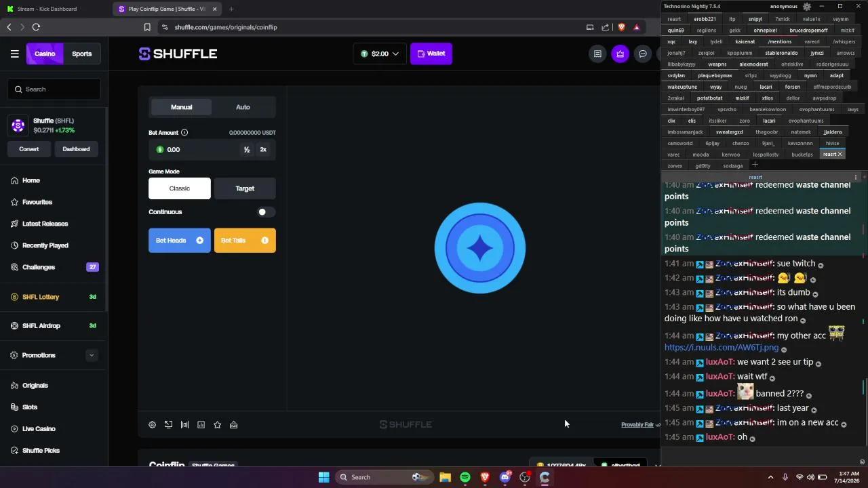Bookmark the page in the address bar
Image resolution: width=868 pixels, height=488 pixels.
147,27
